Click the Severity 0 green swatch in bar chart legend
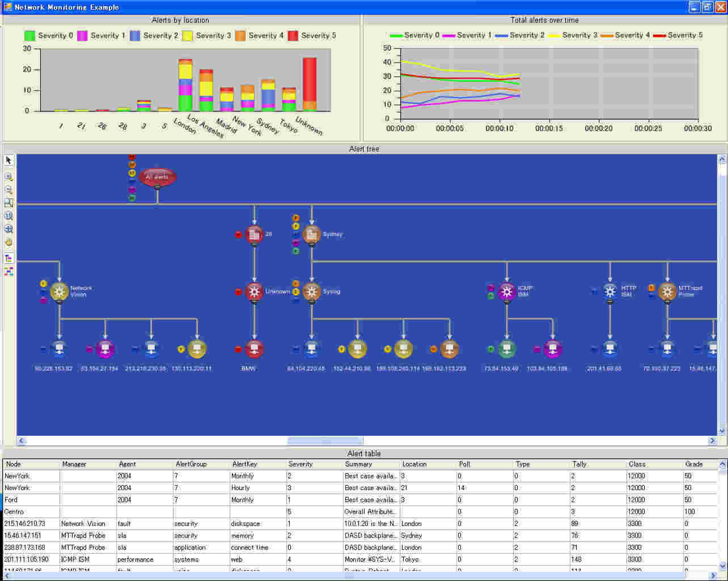 pos(29,36)
